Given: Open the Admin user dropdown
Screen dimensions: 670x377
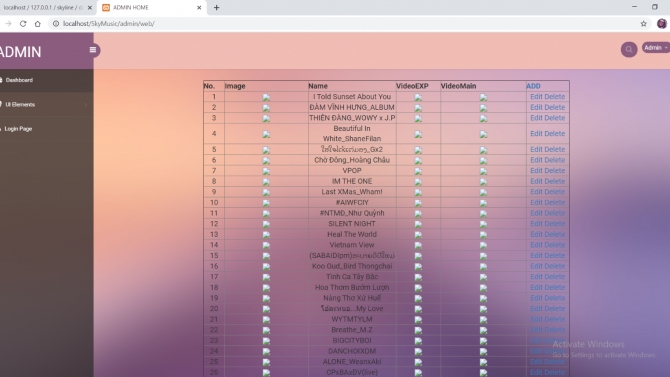Looking at the screenshot, I should click(656, 48).
